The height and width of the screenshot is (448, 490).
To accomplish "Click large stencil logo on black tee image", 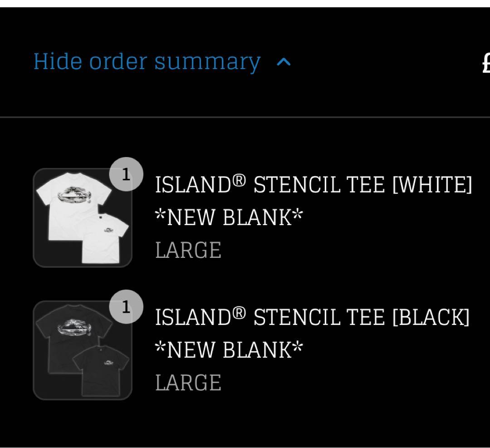I will coord(73,328).
